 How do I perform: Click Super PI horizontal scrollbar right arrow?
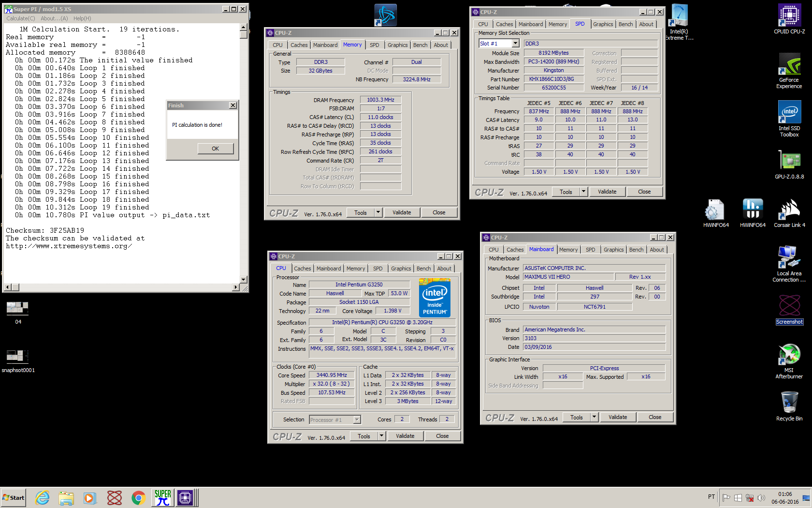click(x=236, y=287)
